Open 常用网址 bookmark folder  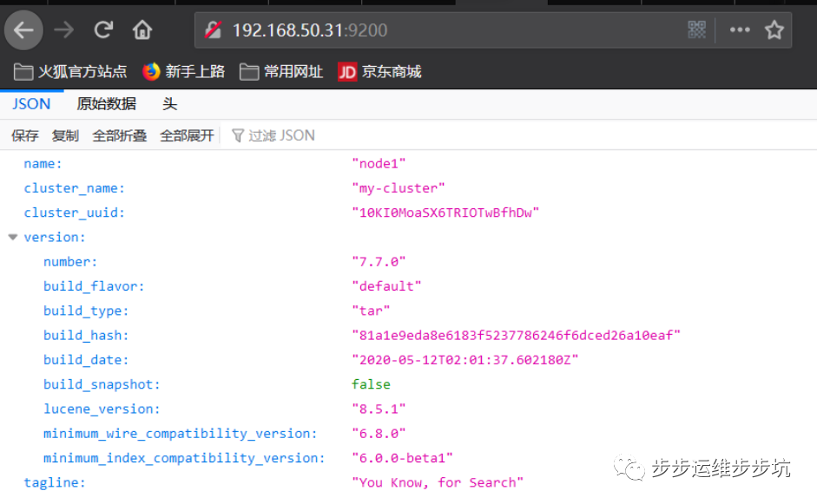(x=281, y=71)
